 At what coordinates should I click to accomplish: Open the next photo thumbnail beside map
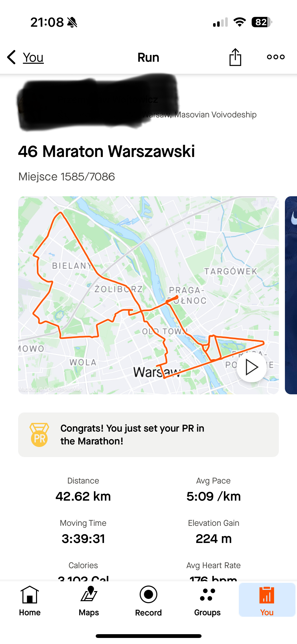(291, 295)
